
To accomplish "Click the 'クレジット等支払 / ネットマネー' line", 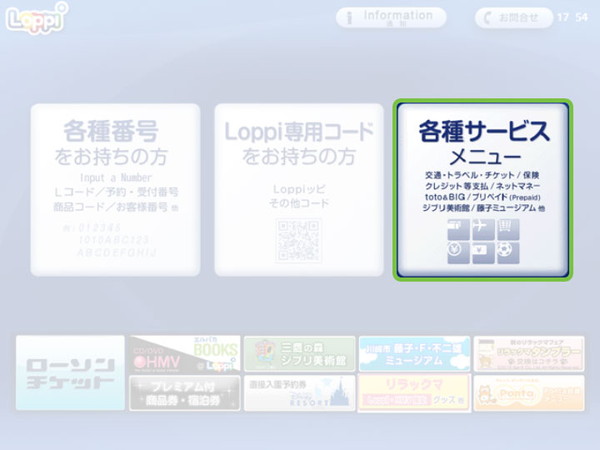I will [x=483, y=186].
